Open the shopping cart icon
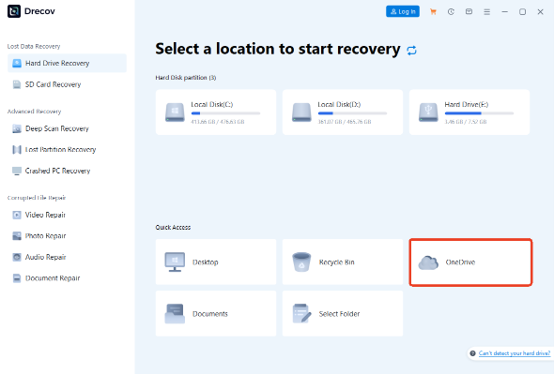Screen dimensions: 554x374 [x=433, y=12]
